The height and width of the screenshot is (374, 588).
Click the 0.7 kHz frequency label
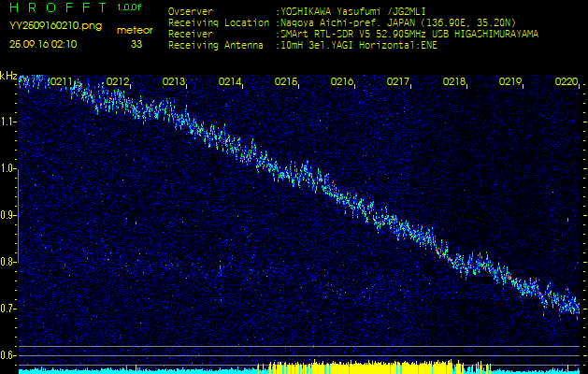[8, 309]
